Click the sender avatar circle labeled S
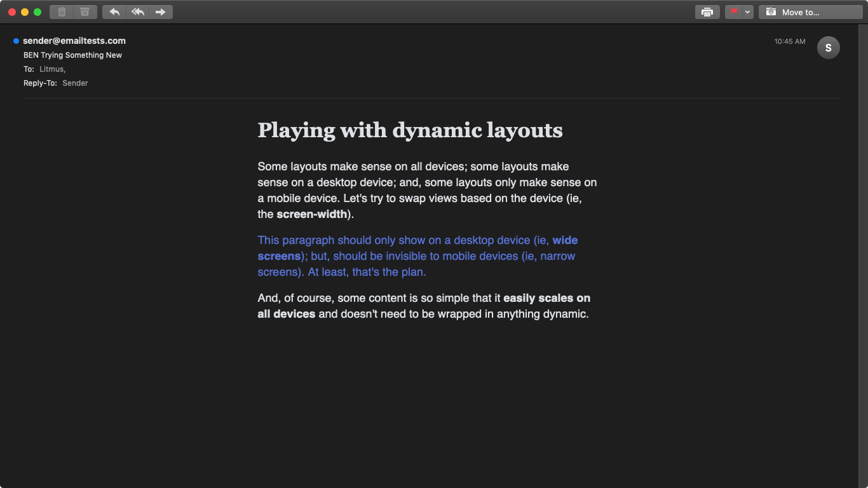The width and height of the screenshot is (868, 488). (828, 48)
